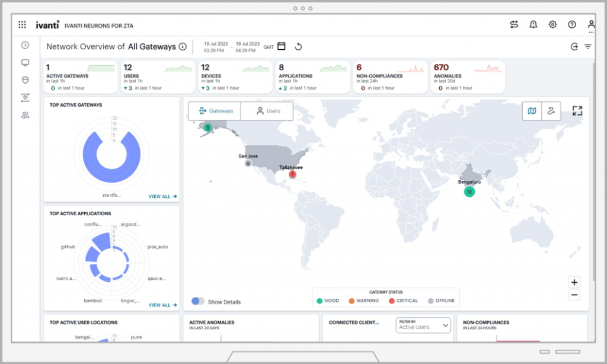This screenshot has width=607, height=364.
Task: Open the Anomalies summary card
Action: click(468, 77)
